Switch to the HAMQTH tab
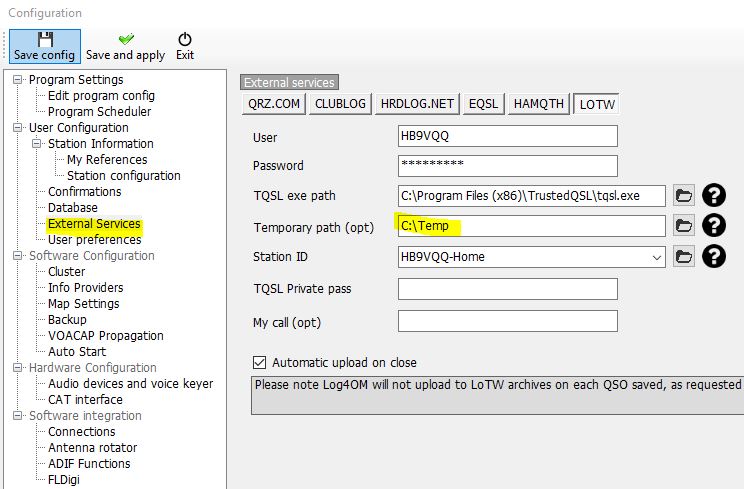The image size is (744, 489). 539,104
